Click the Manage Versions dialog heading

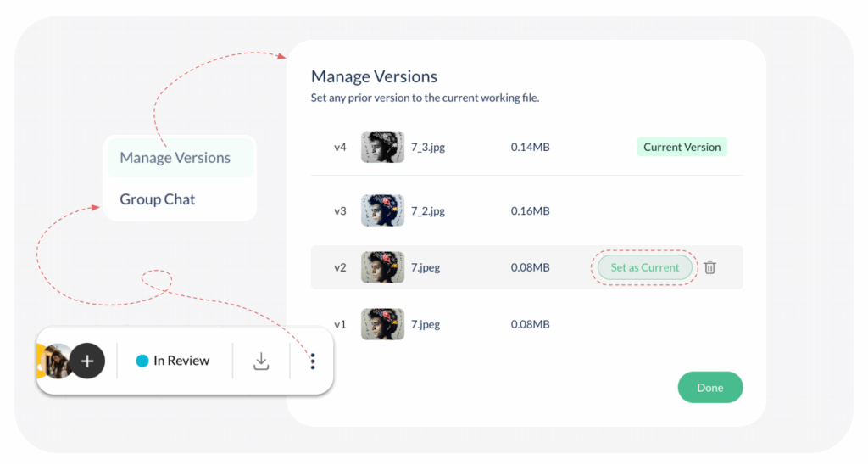(374, 76)
